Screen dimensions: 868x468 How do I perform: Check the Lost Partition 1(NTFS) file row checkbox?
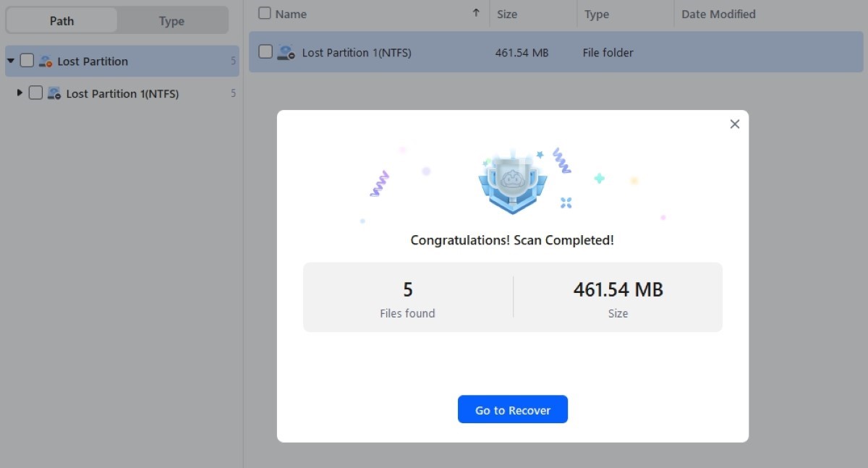point(265,52)
